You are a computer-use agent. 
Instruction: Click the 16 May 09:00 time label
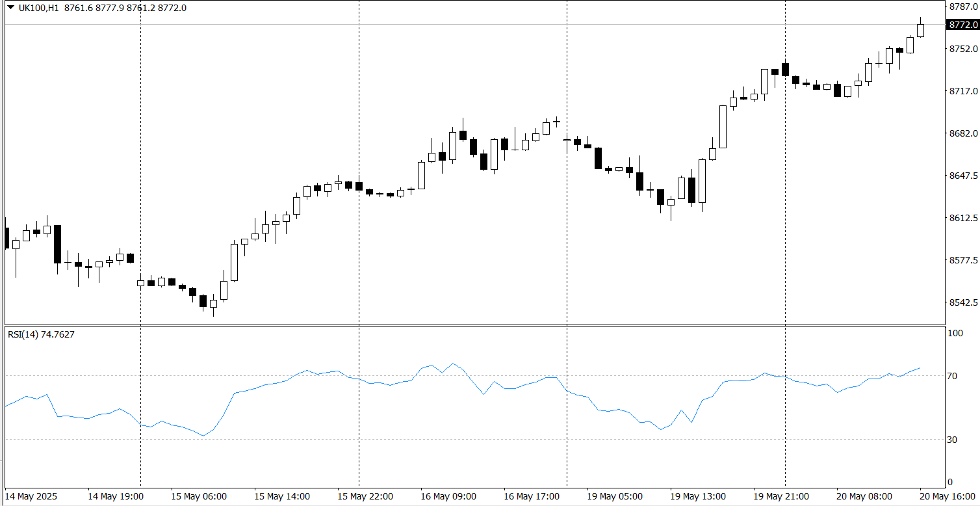tap(448, 496)
